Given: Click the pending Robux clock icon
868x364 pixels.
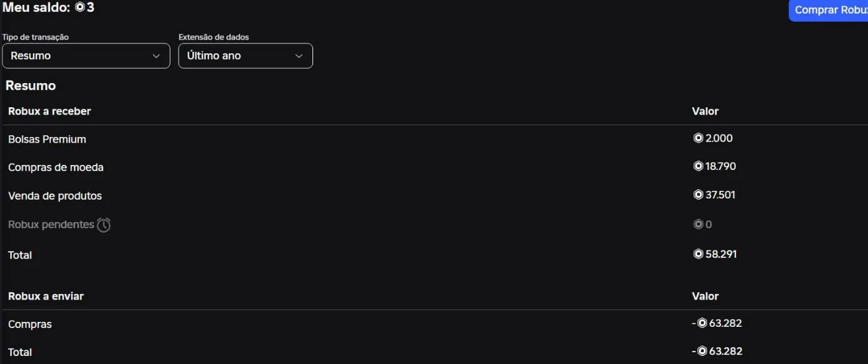Looking at the screenshot, I should [104, 225].
